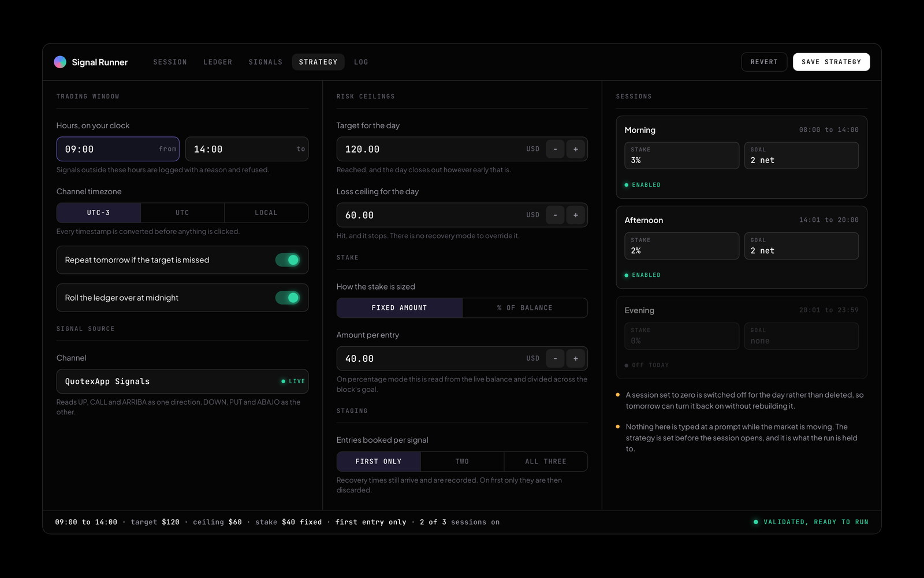Viewport: 924px width, 578px height.
Task: Focus the 14:00 to time field
Action: click(x=247, y=149)
